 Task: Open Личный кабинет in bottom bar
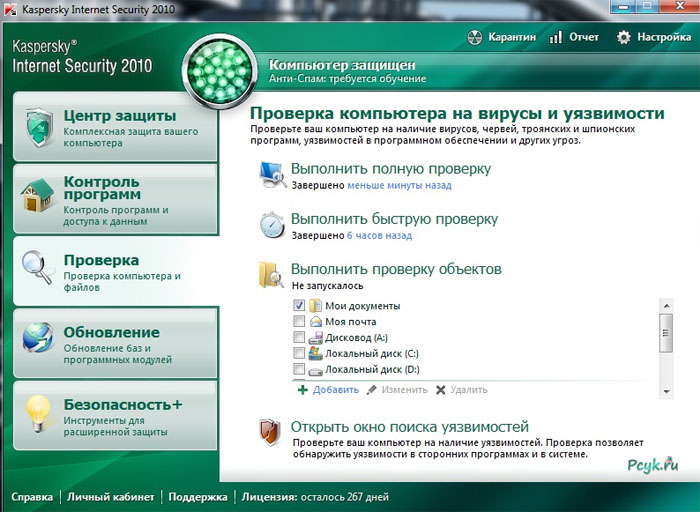[x=111, y=497]
